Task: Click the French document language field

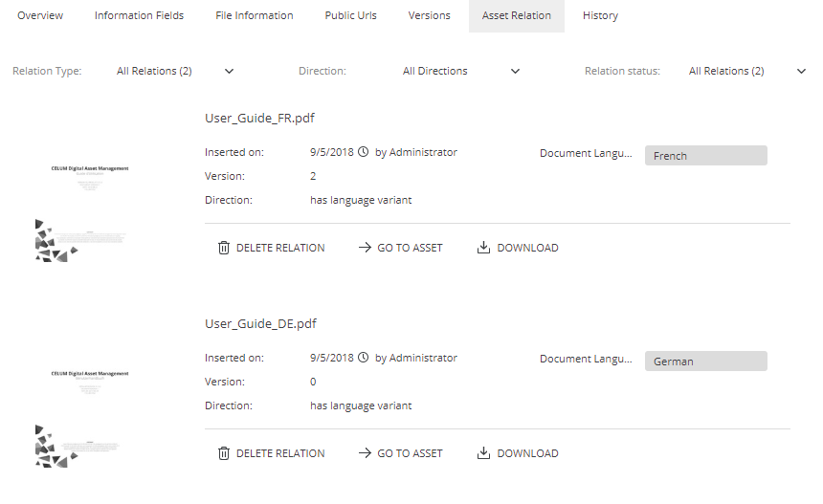Action: tap(706, 156)
